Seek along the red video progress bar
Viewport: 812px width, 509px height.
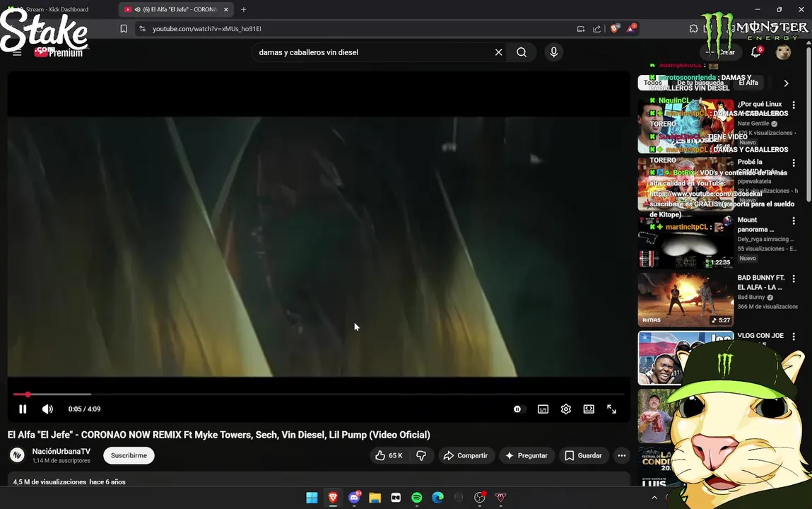(319, 394)
